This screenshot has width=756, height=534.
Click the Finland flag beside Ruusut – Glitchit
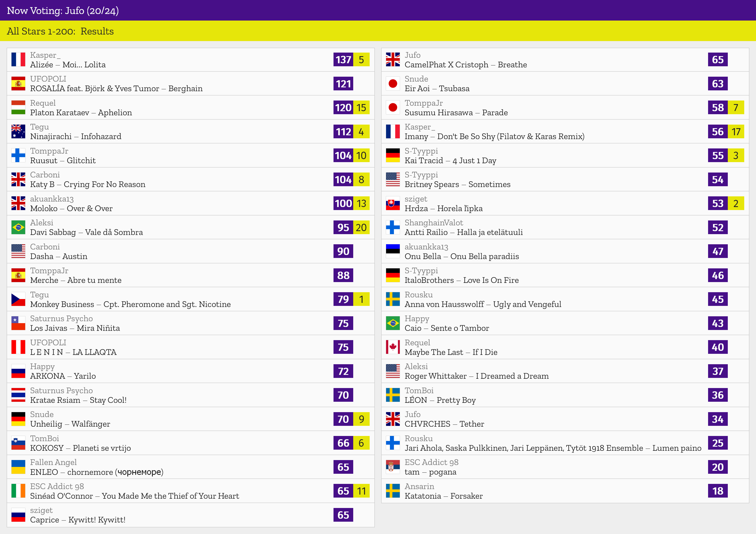tap(18, 155)
